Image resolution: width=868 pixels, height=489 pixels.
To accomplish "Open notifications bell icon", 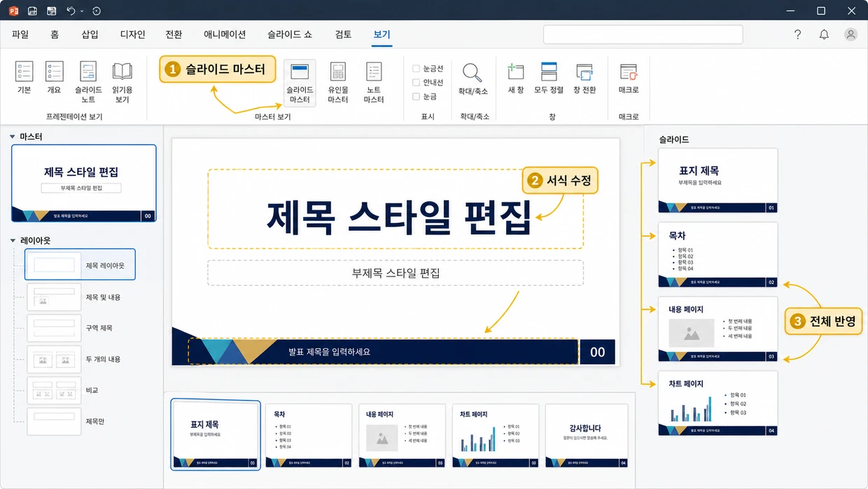I will click(824, 34).
